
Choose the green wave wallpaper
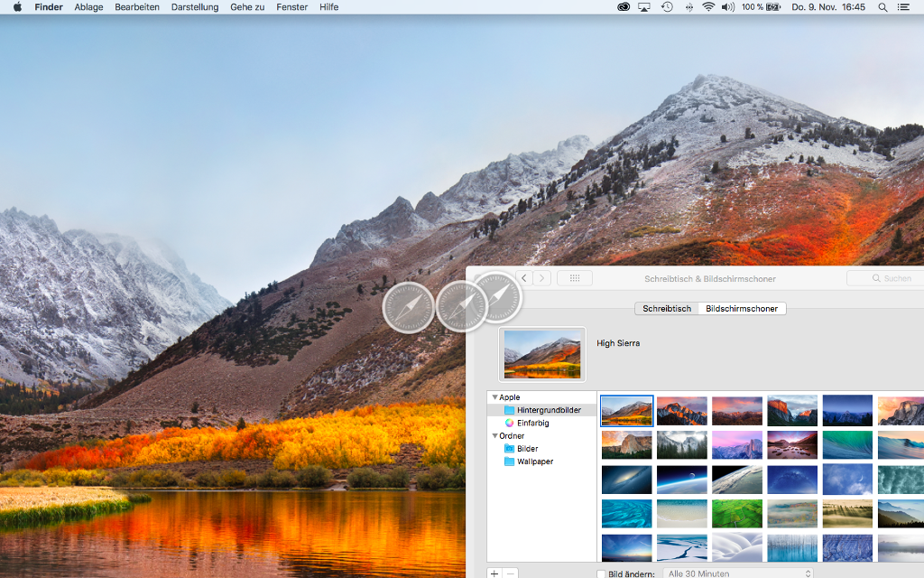coord(847,444)
